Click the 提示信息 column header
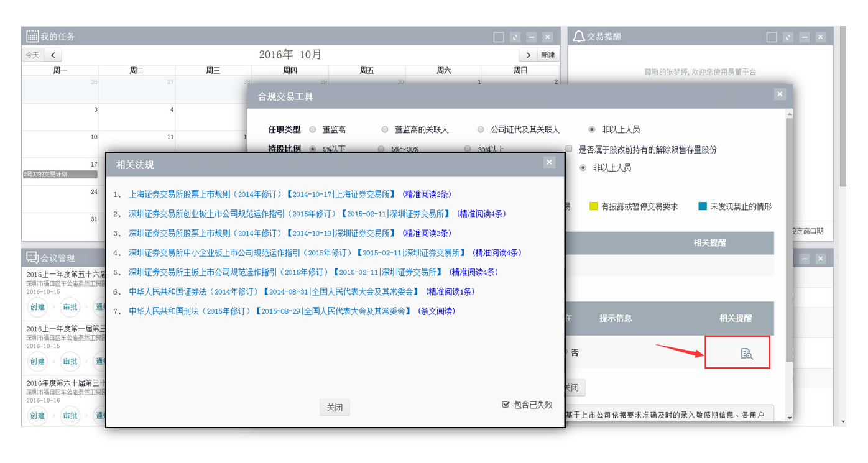Image resolution: width=868 pixels, height=463 pixels. (616, 318)
